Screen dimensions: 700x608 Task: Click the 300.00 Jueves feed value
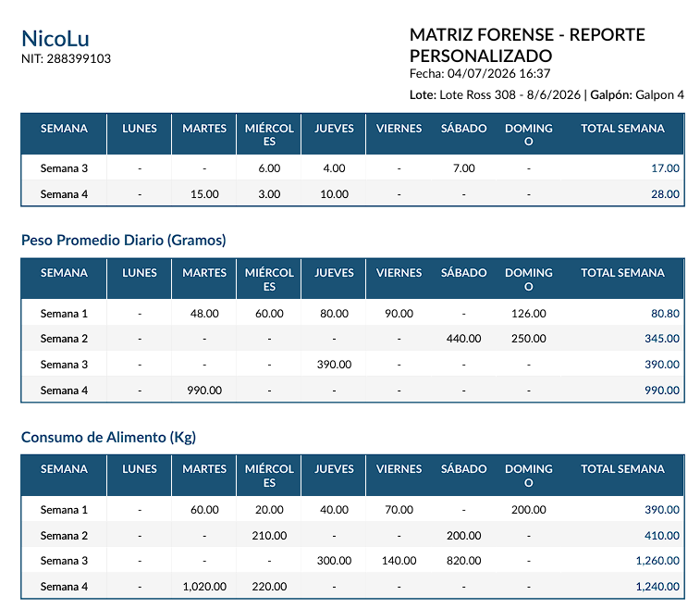pos(335,561)
